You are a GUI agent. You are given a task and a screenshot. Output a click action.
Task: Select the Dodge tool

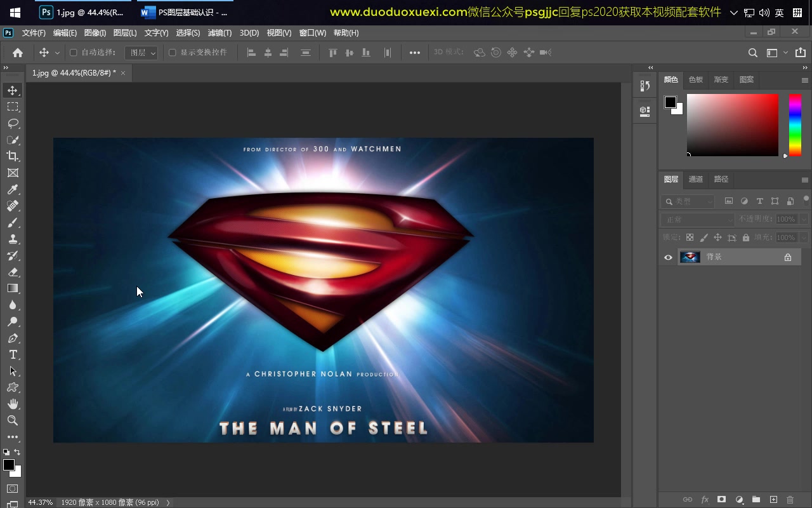(x=13, y=321)
